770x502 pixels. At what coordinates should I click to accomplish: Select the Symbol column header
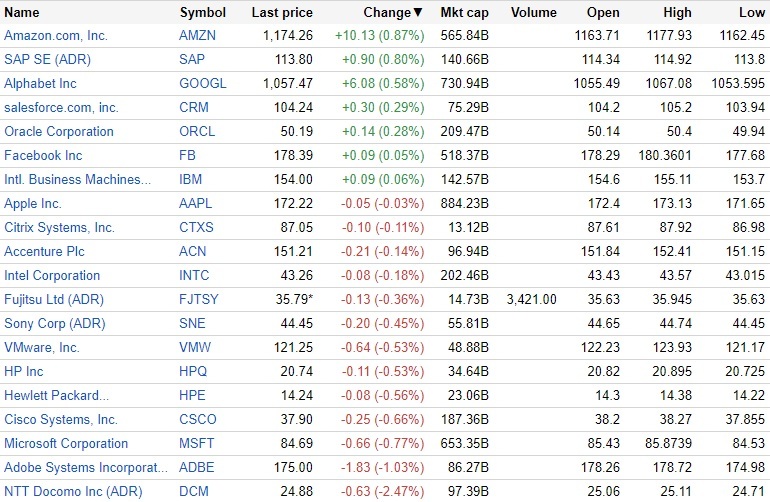click(x=203, y=13)
